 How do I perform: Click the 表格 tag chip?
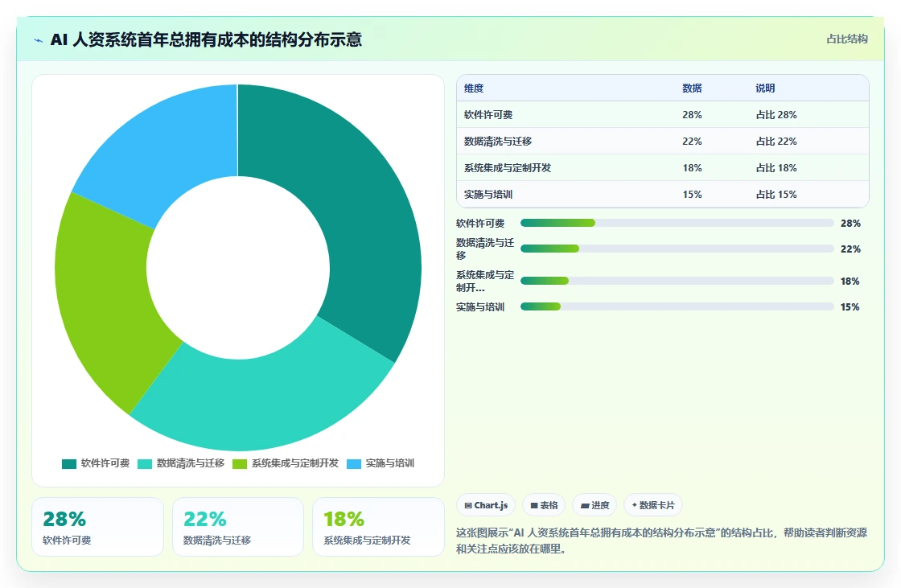[544, 505]
